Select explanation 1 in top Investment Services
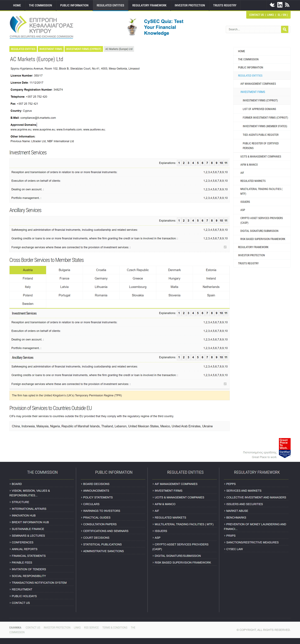This screenshot has width=300, height=644. (x=179, y=163)
